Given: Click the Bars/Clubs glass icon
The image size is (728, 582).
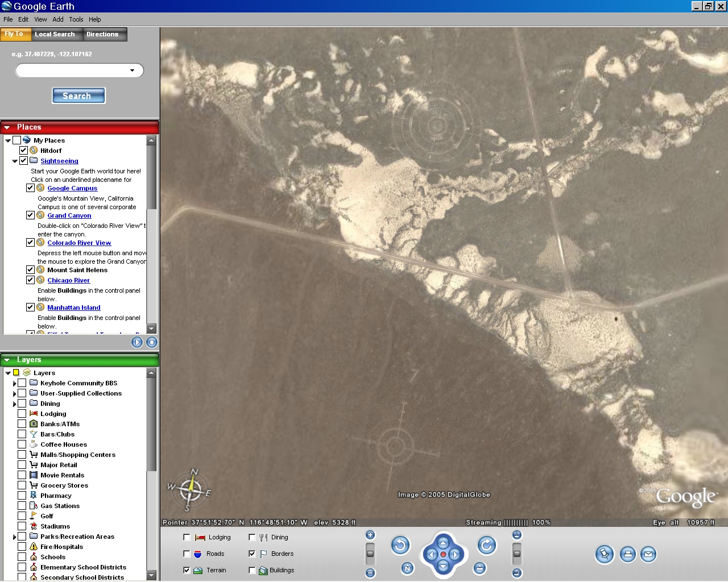Looking at the screenshot, I should tap(34, 434).
